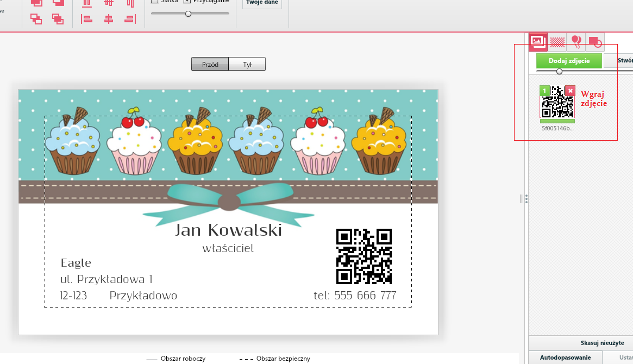
Task: Click the green usage count badge 1
Action: pos(544,91)
